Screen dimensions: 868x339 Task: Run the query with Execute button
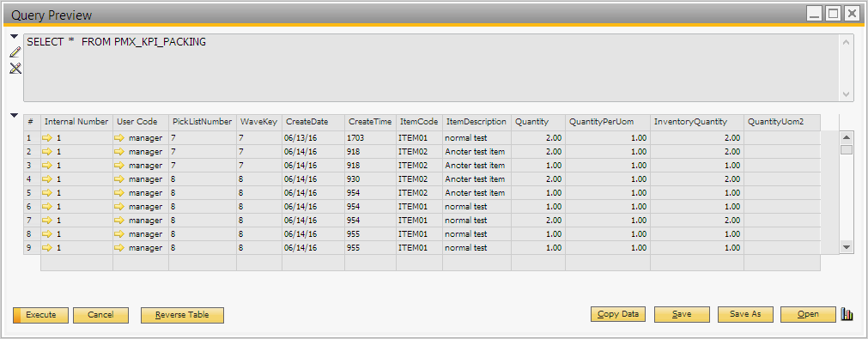click(41, 315)
